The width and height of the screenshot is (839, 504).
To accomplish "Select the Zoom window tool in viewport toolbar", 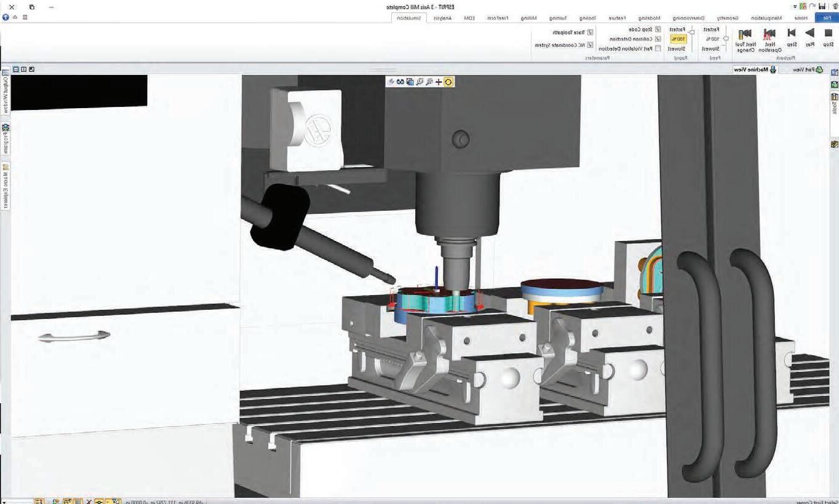I will tap(420, 81).
